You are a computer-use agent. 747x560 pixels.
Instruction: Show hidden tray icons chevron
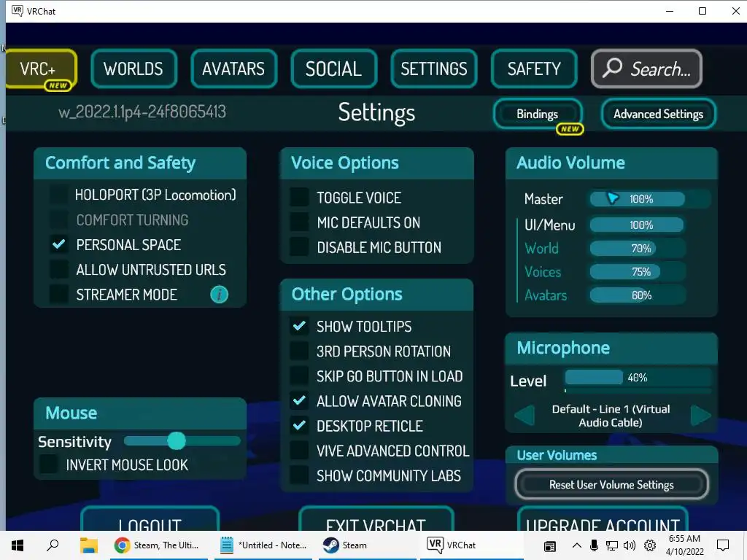point(576,545)
